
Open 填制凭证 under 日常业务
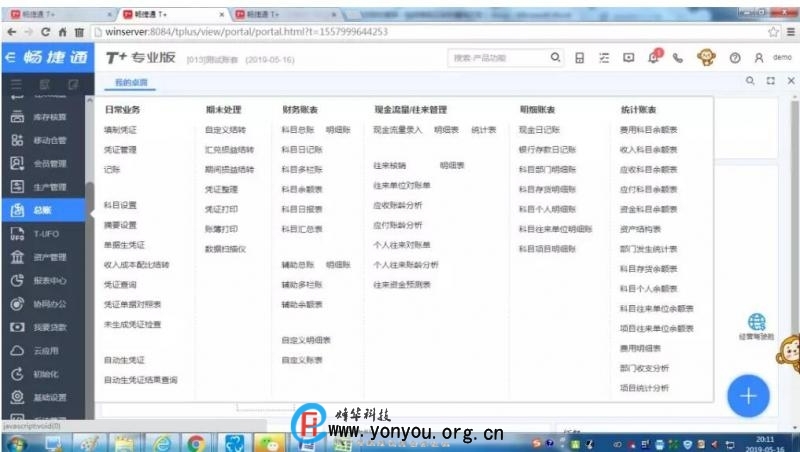coord(120,130)
